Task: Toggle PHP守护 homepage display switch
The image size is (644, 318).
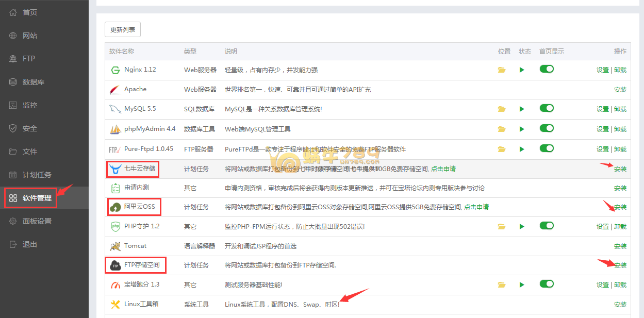Action: tap(547, 226)
